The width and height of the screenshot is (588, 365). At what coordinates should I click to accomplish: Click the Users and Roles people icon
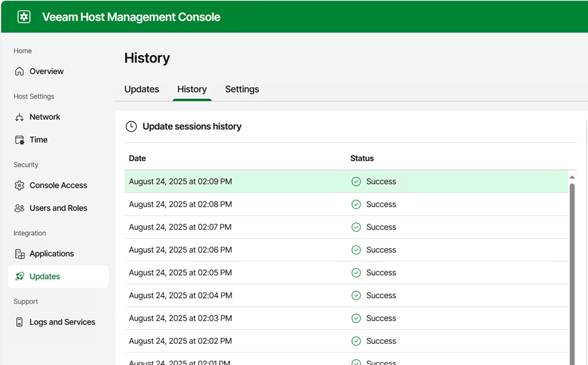click(19, 208)
